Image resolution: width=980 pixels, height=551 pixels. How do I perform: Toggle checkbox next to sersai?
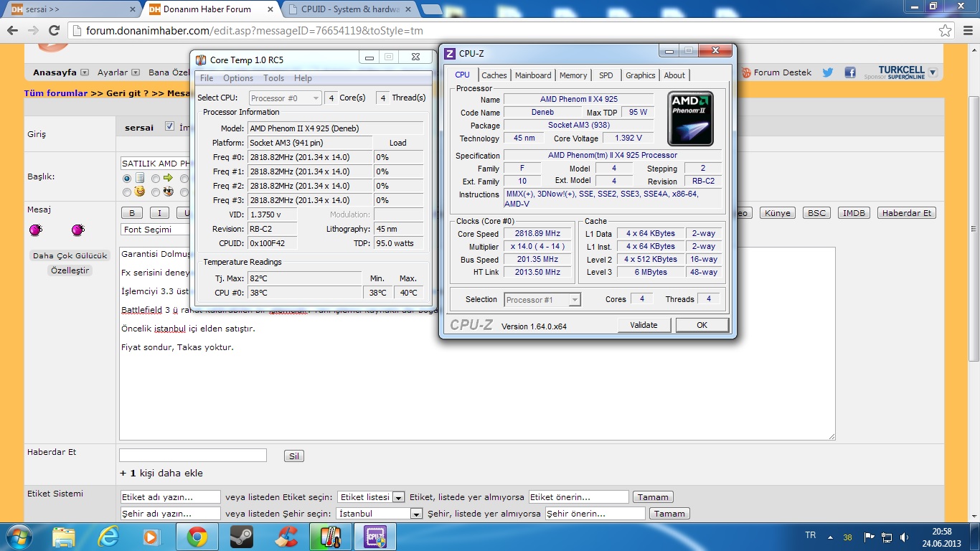(x=169, y=127)
